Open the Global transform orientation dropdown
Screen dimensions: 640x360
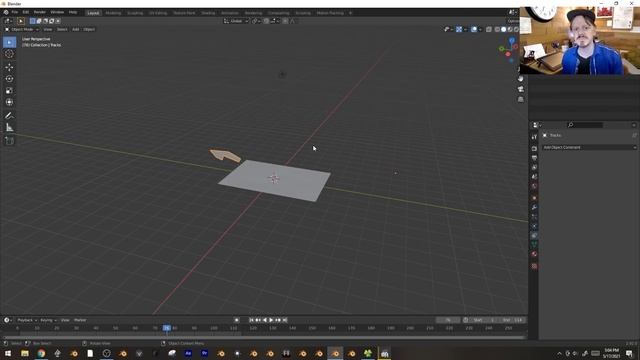click(236, 21)
